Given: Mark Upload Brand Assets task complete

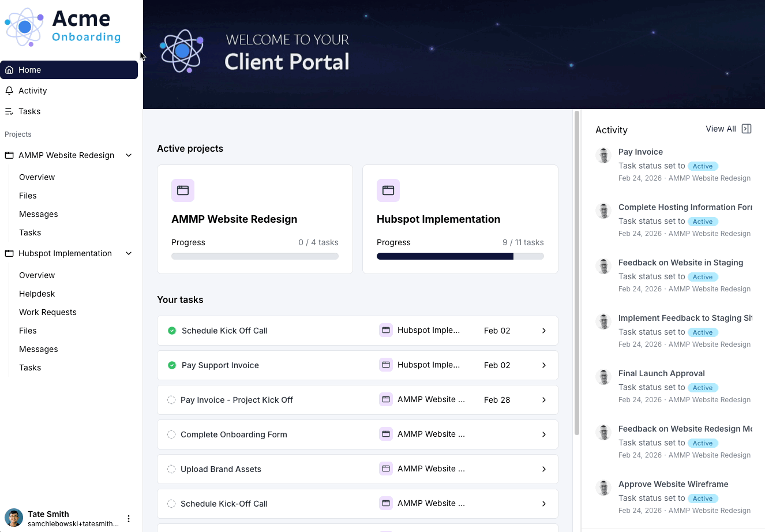Looking at the screenshot, I should (171, 469).
